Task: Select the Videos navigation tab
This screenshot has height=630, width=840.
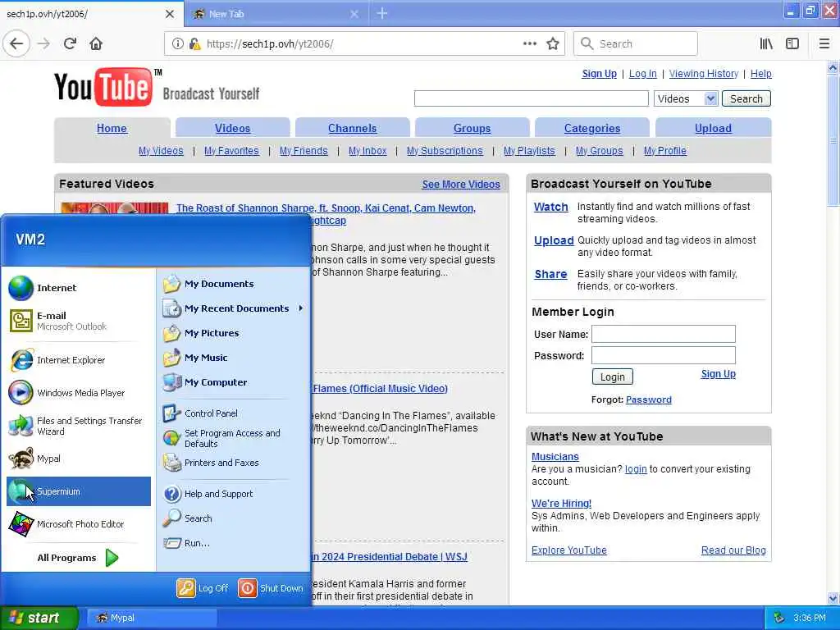Action: (x=232, y=129)
